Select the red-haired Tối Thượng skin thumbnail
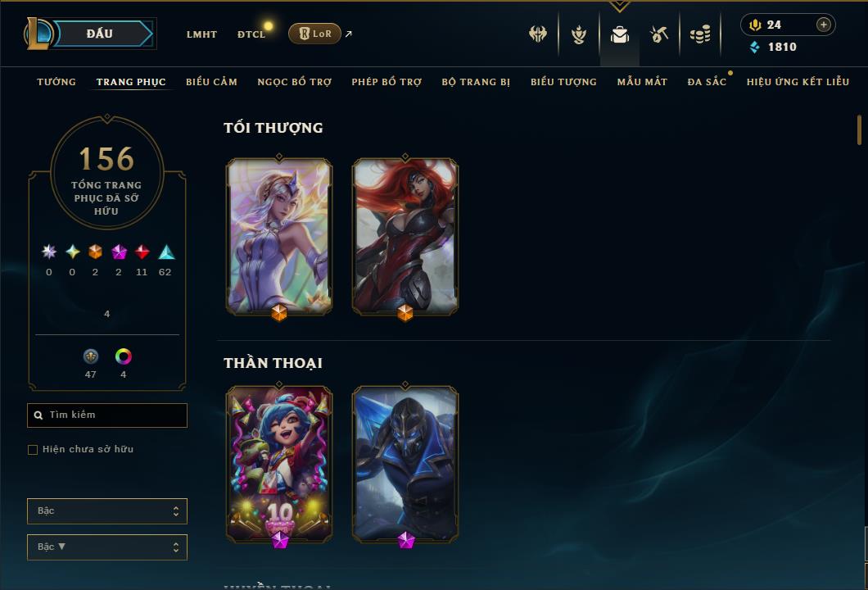The width and height of the screenshot is (868, 590). tap(405, 236)
